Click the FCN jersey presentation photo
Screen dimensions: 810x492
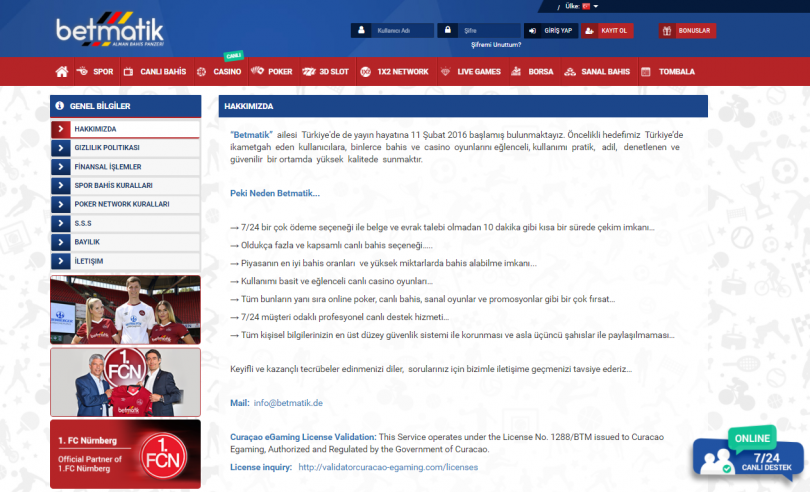pyautogui.click(x=126, y=382)
